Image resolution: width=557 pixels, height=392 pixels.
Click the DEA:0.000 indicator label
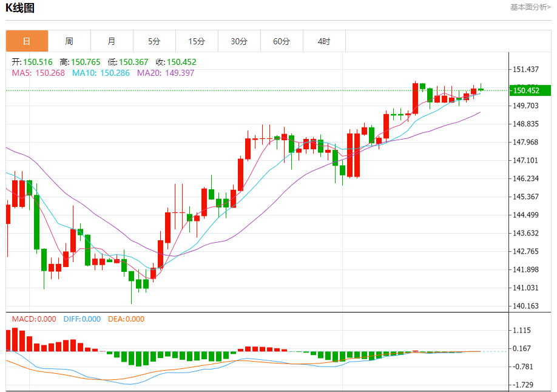[x=126, y=319]
